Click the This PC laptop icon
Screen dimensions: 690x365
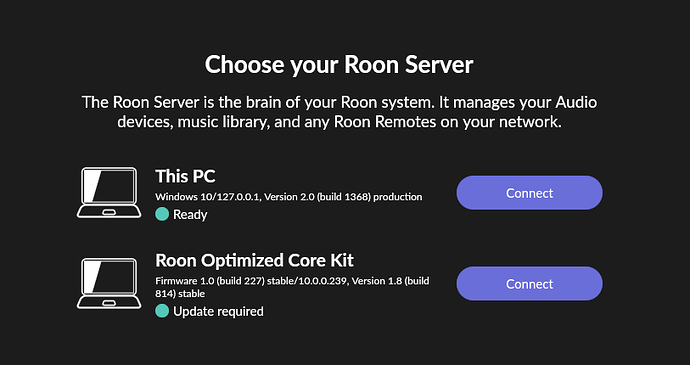[x=109, y=192]
